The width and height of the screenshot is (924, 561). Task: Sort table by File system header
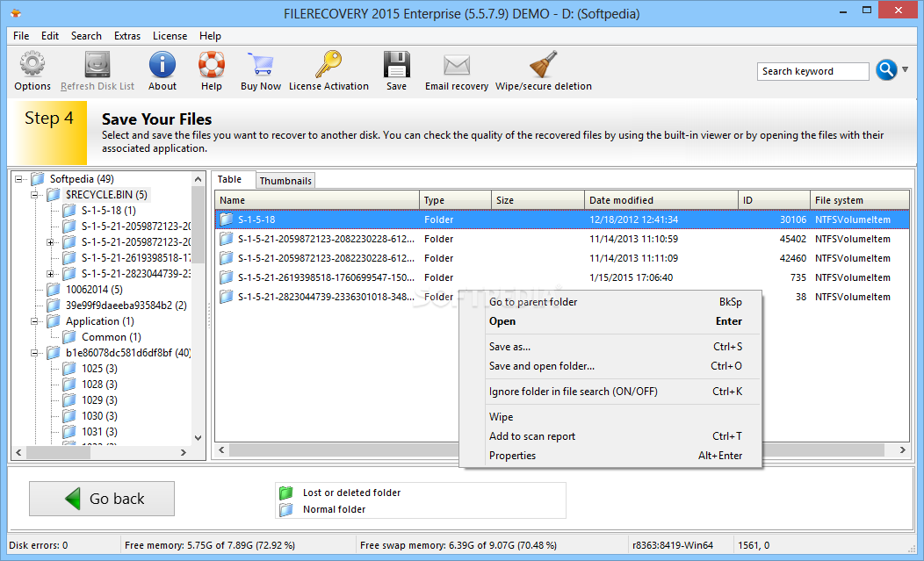pos(860,200)
